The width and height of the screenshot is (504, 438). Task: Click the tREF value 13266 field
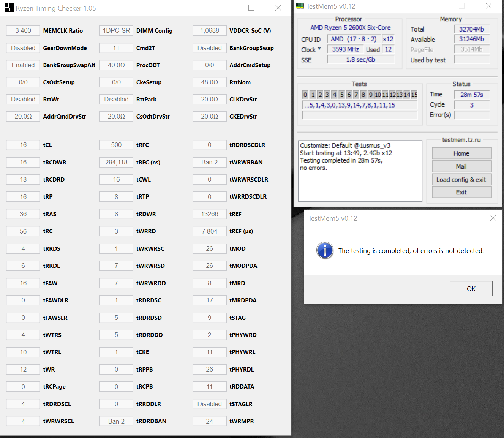click(x=210, y=214)
